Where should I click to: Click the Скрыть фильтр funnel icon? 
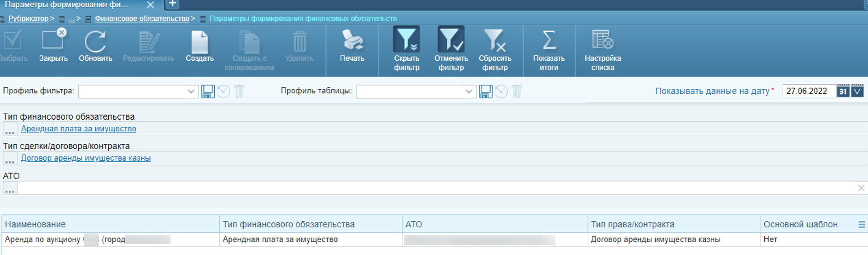pyautogui.click(x=406, y=41)
